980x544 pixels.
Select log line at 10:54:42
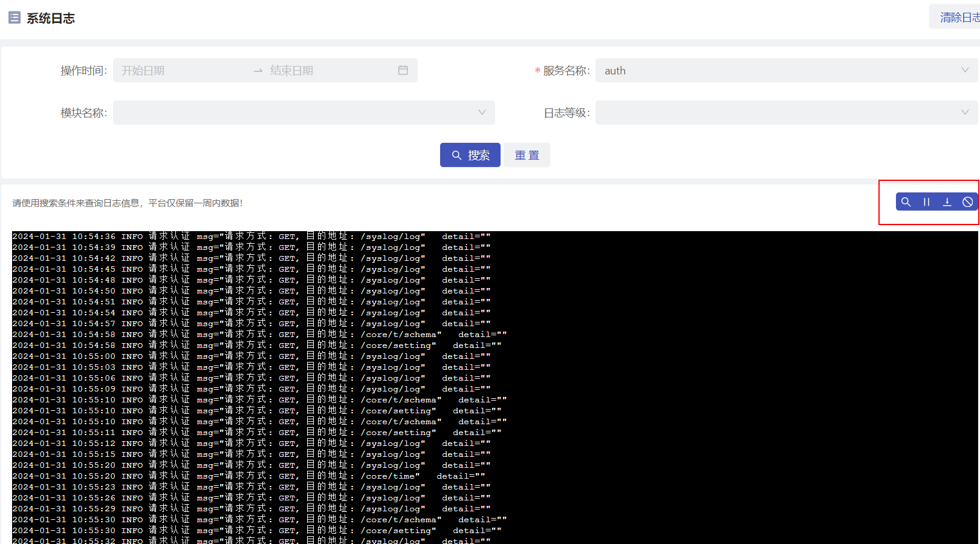click(251, 258)
